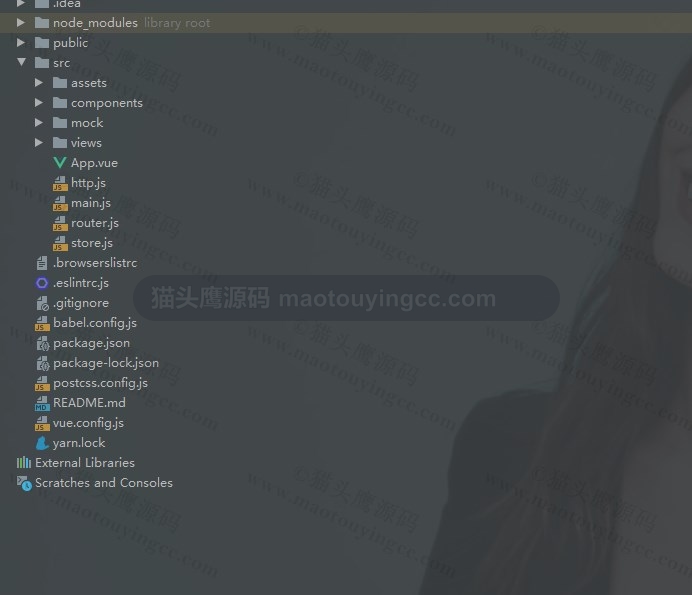Image resolution: width=692 pixels, height=595 pixels.
Task: Click the assets folder icon
Action: pos(60,83)
